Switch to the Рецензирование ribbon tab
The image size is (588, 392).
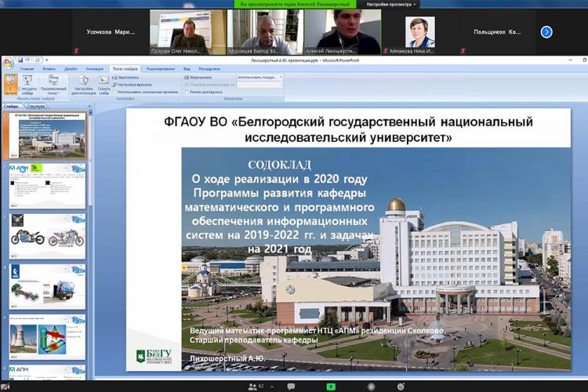[161, 69]
